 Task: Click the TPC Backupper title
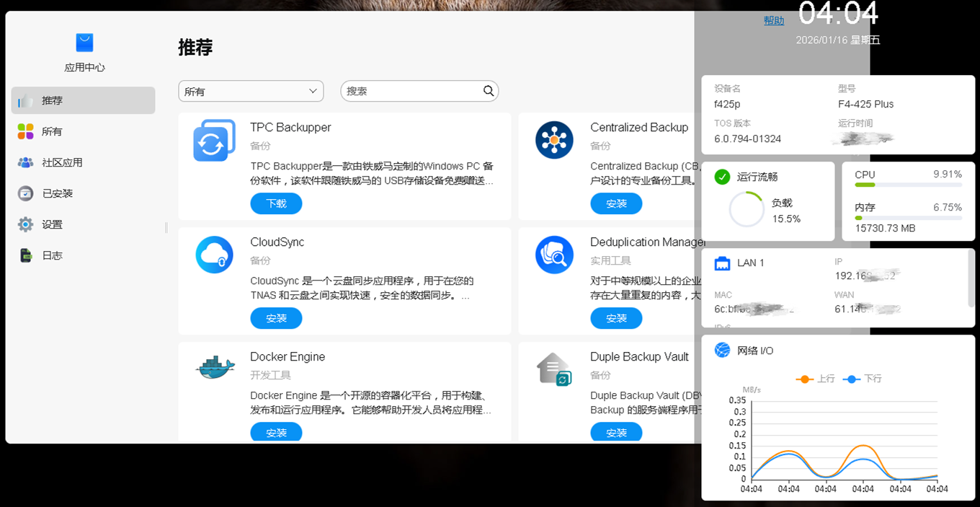[290, 127]
